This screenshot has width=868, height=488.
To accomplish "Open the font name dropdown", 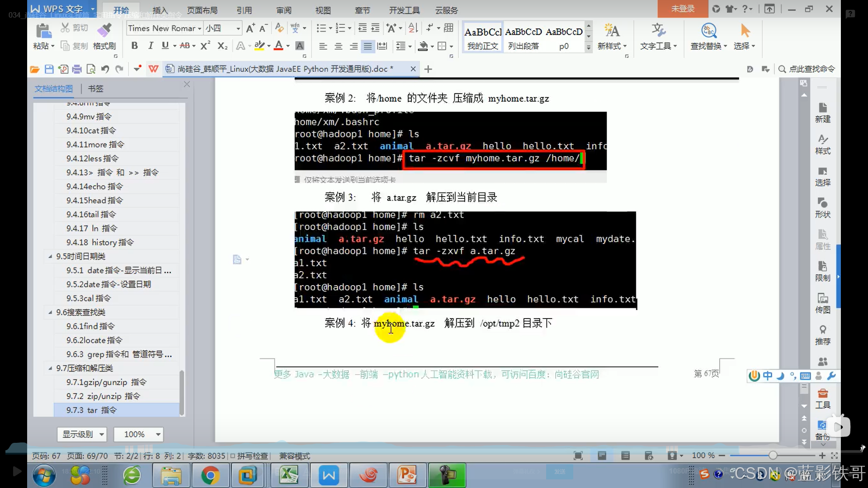I will point(199,28).
